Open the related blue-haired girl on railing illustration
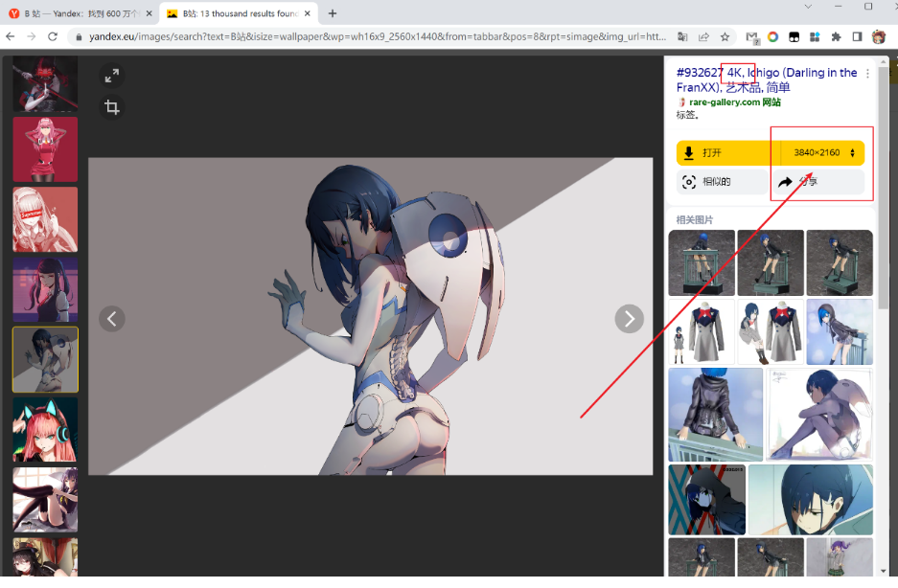 (x=840, y=332)
